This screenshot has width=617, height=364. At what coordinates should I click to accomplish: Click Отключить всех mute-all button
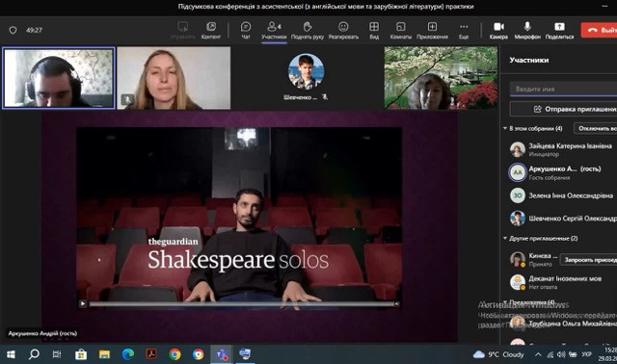pyautogui.click(x=596, y=128)
